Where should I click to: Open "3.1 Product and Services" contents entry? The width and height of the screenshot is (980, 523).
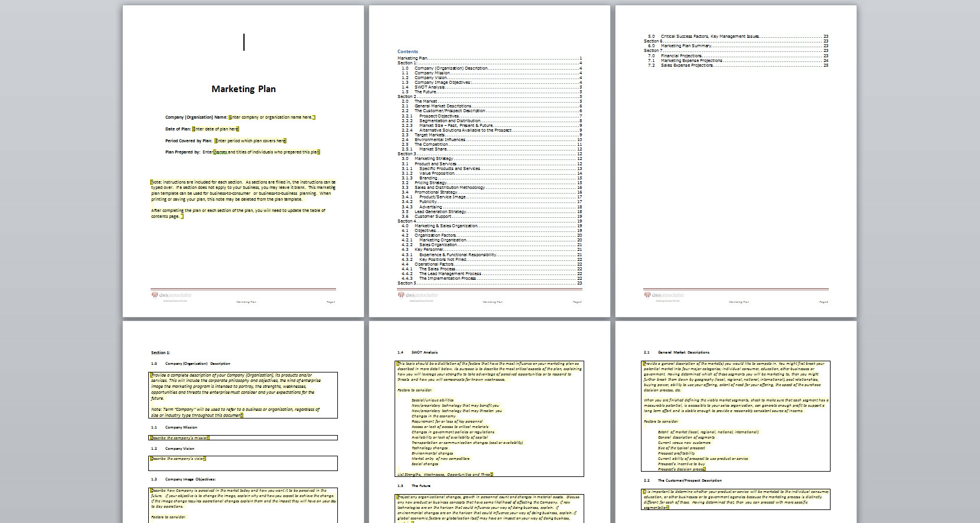coord(491,164)
